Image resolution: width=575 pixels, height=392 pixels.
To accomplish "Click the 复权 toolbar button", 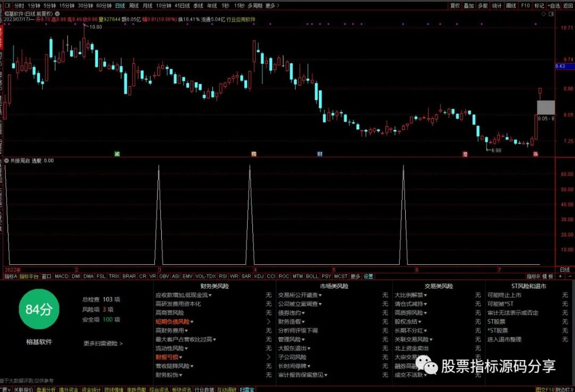I will click(455, 5).
